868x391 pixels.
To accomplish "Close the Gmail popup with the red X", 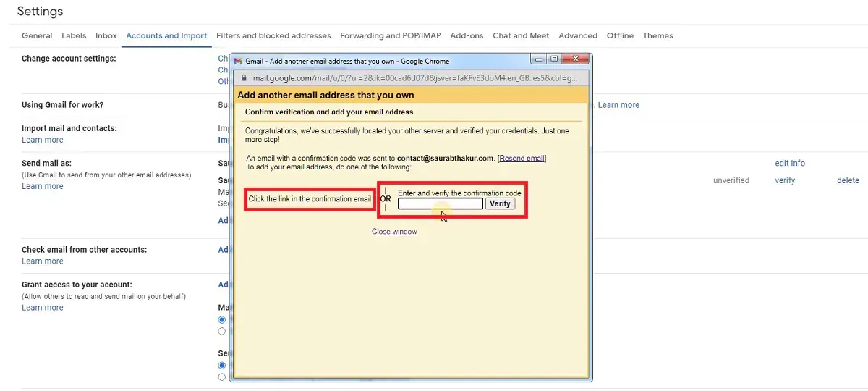I will point(576,59).
